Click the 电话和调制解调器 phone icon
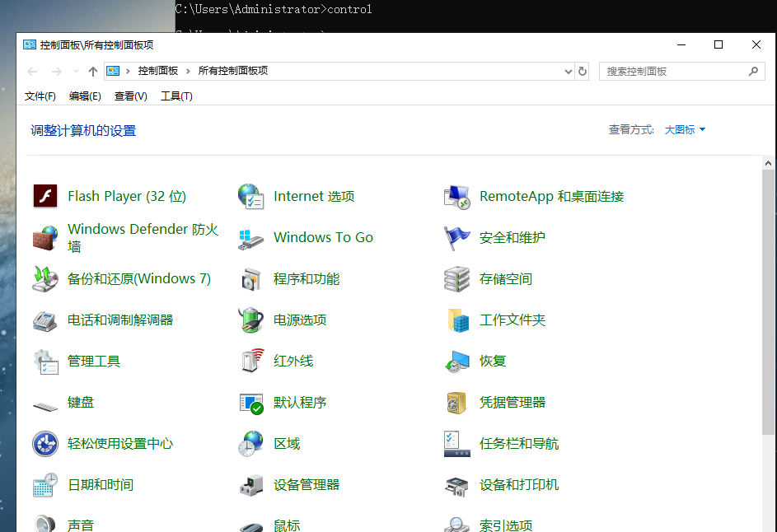The image size is (777, 532). coord(45,320)
